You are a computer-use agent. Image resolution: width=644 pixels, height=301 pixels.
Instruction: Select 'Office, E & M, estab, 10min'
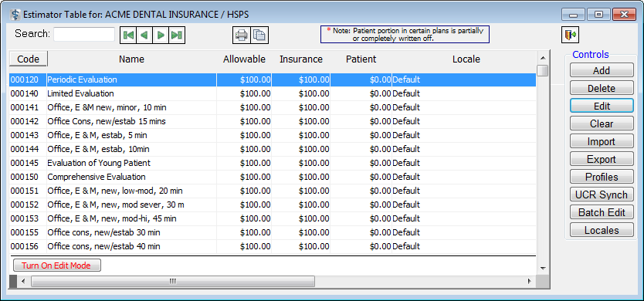[273, 149]
